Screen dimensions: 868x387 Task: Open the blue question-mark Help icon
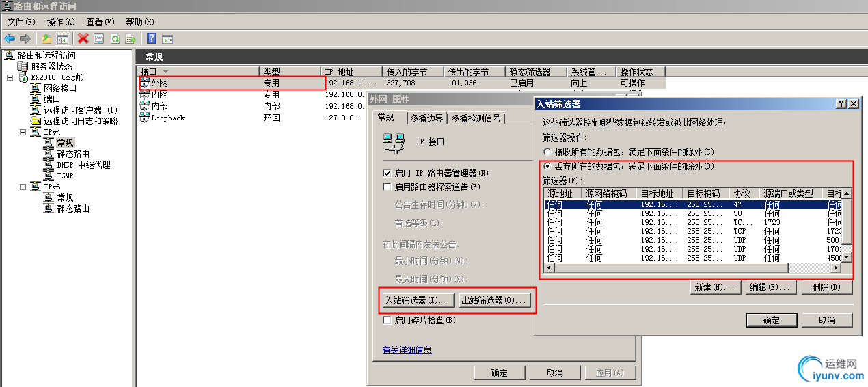click(x=152, y=39)
